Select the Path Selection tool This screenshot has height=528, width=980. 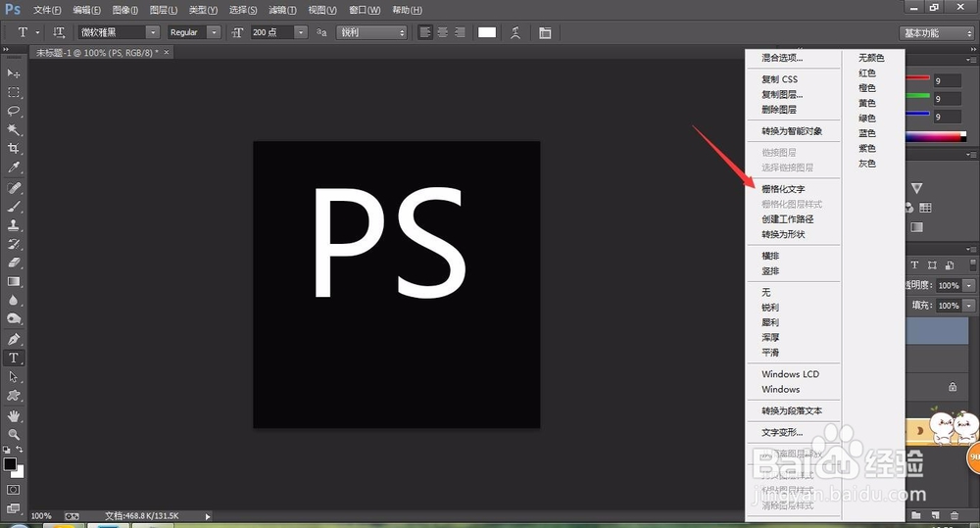point(13,377)
